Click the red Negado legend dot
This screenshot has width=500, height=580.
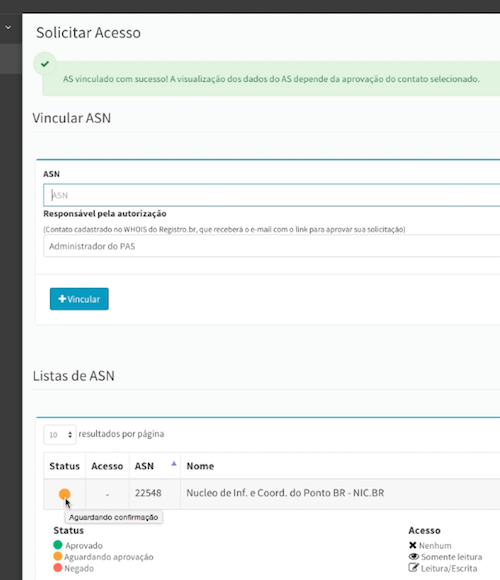[58, 568]
